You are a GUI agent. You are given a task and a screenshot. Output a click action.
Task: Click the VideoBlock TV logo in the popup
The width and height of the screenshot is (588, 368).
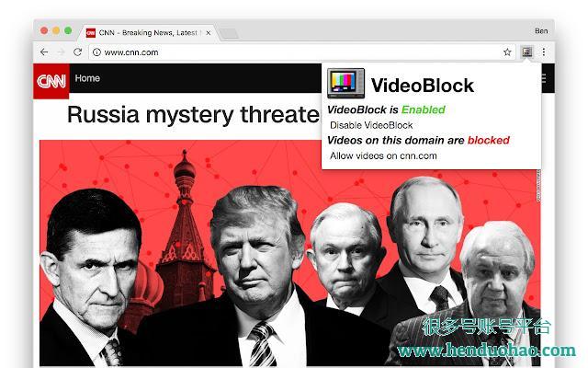click(x=345, y=83)
